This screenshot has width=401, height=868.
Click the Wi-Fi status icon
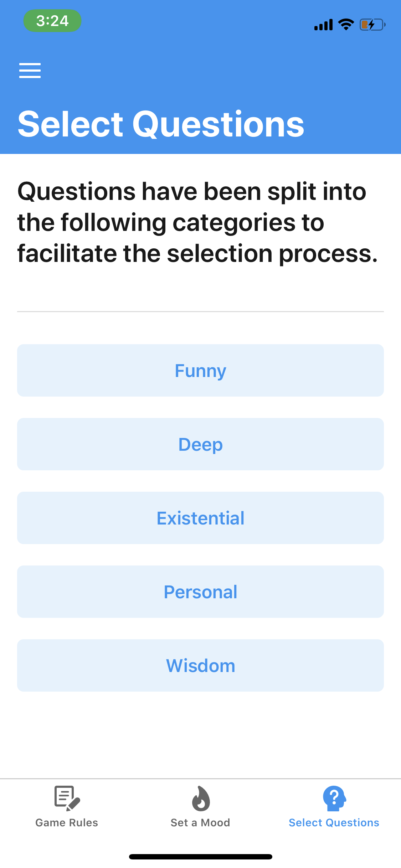(346, 25)
